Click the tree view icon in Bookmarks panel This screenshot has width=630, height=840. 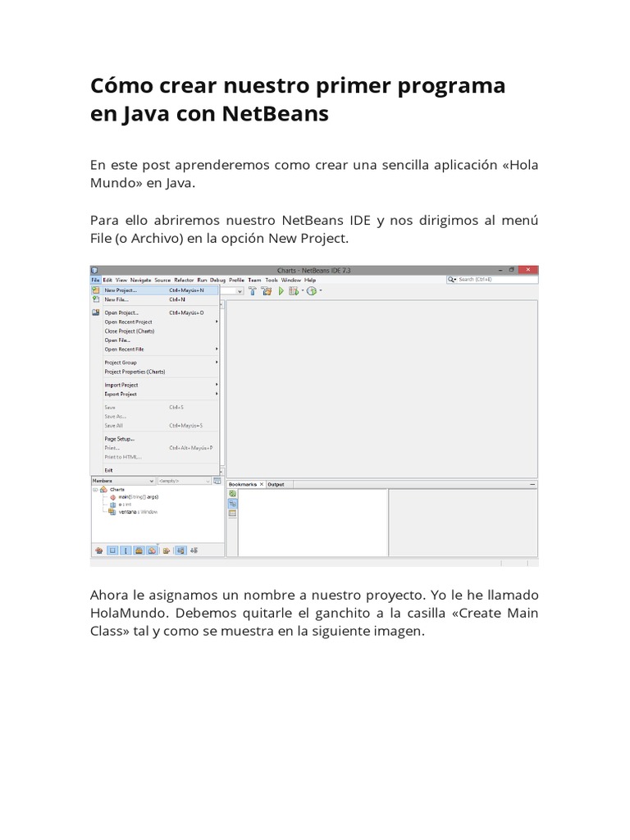[232, 504]
